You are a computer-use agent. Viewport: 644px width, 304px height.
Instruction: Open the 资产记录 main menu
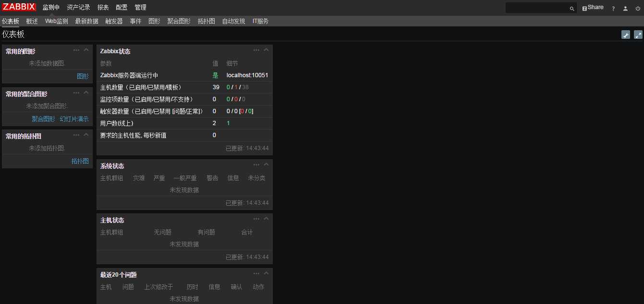click(x=78, y=8)
